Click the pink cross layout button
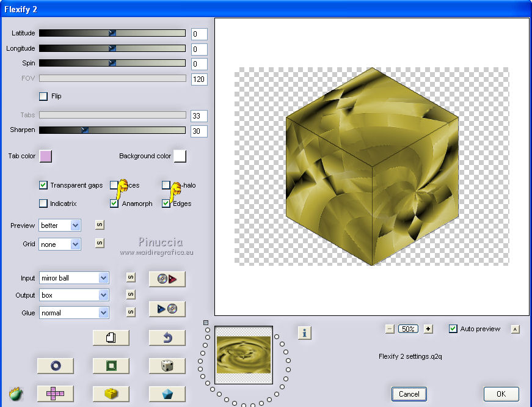The width and height of the screenshot is (532, 407). tap(56, 394)
